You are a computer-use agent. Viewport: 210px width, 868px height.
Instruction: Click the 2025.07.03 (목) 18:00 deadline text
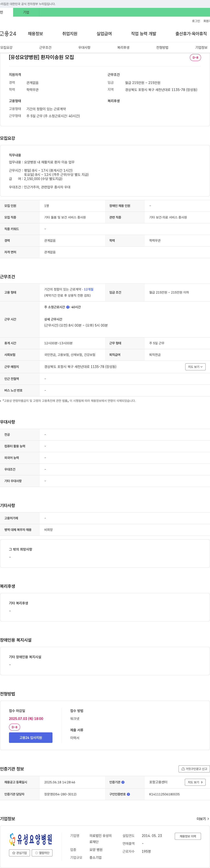pyautogui.click(x=26, y=718)
